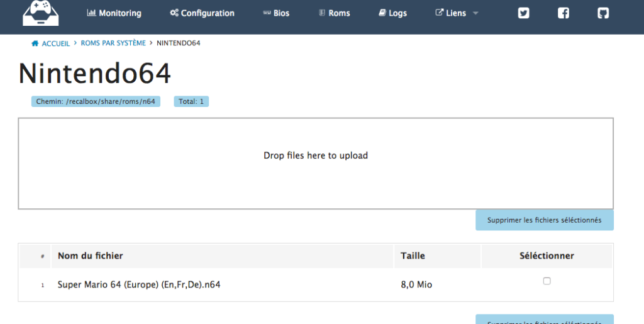Click the home icon in breadcrumb
The width and height of the screenshot is (644, 324).
pos(35,43)
